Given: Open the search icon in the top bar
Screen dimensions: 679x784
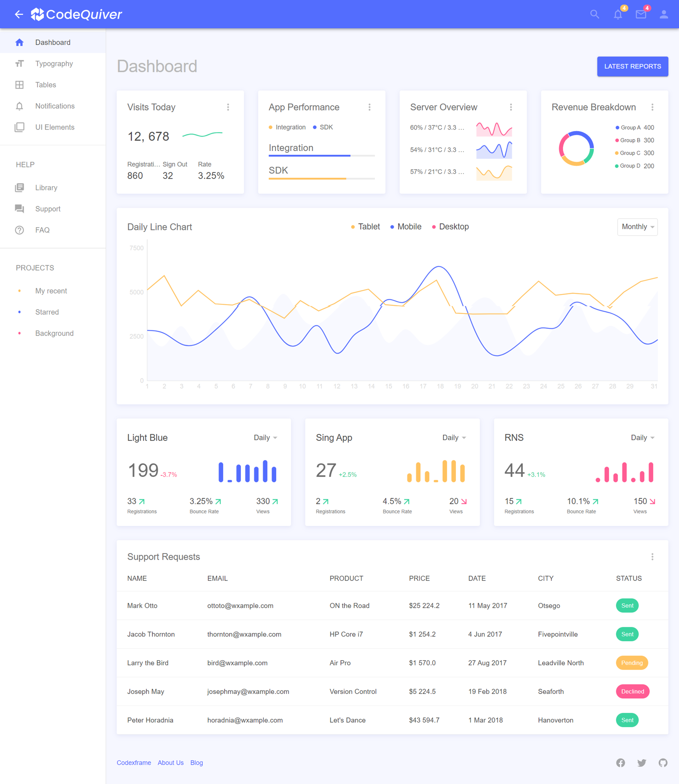Looking at the screenshot, I should pos(594,14).
